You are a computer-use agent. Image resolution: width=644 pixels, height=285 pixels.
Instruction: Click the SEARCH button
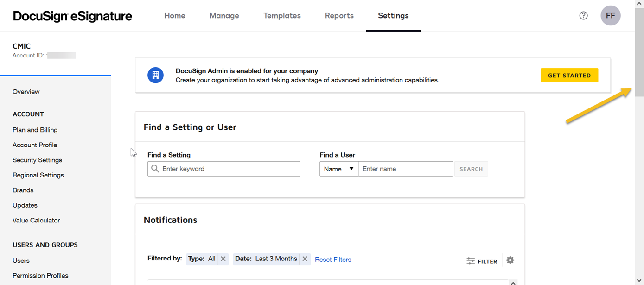pos(471,169)
